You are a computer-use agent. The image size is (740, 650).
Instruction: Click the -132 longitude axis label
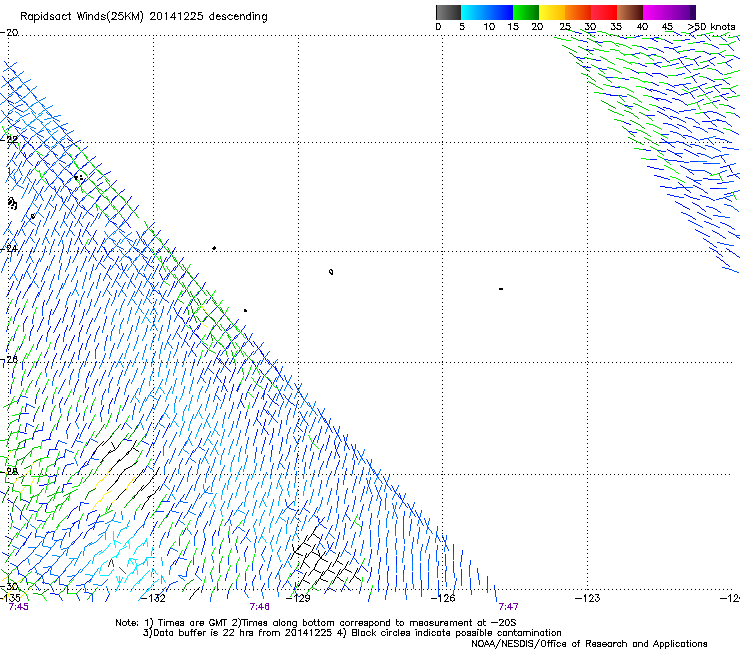point(153,598)
